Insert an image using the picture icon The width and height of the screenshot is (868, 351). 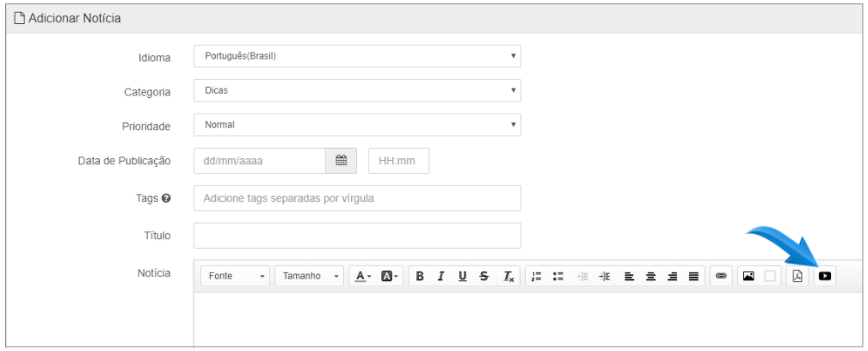pos(748,275)
